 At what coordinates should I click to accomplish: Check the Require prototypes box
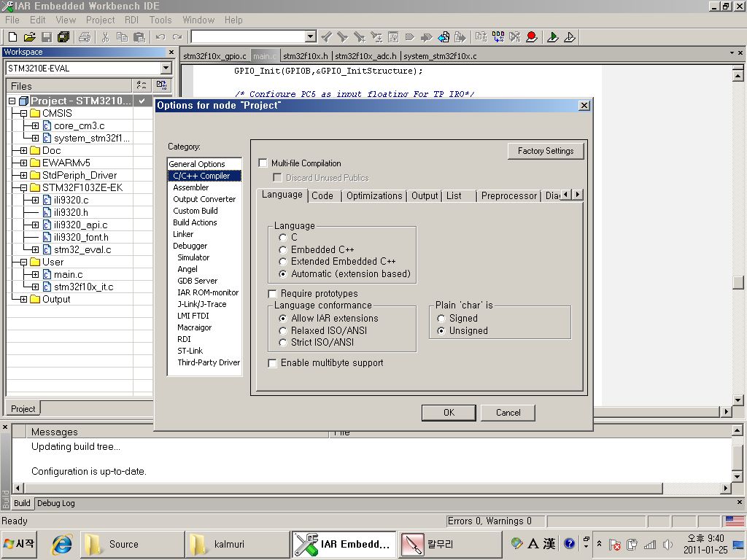tap(273, 293)
